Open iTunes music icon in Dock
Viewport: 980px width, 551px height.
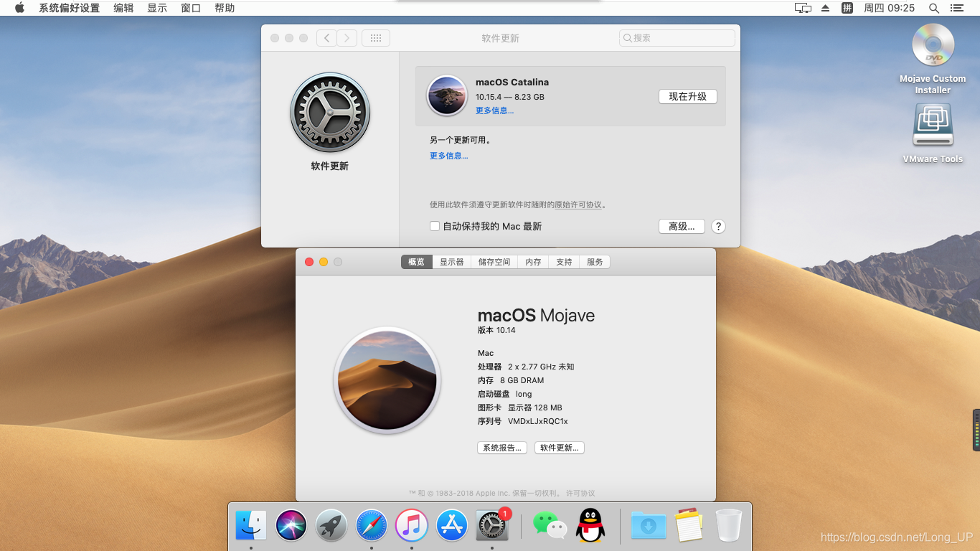click(x=412, y=526)
